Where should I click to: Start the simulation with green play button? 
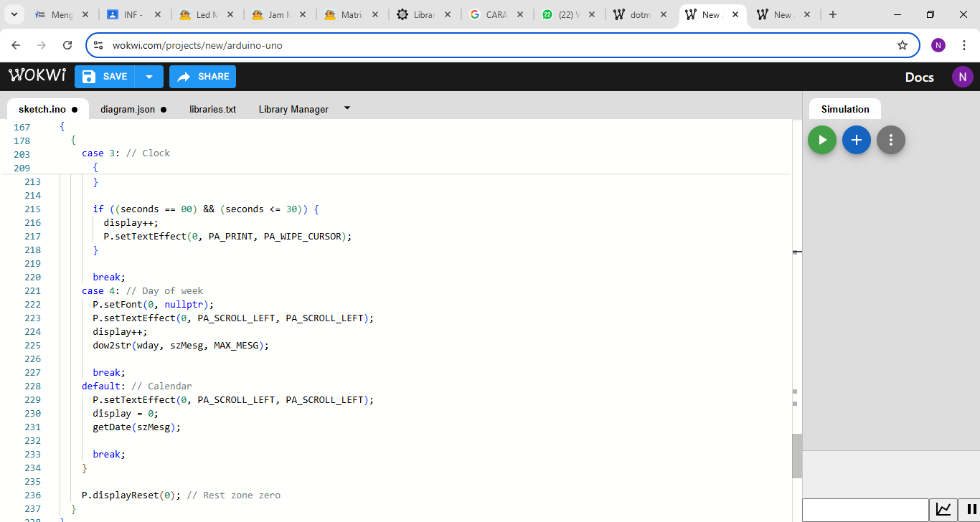(x=822, y=140)
